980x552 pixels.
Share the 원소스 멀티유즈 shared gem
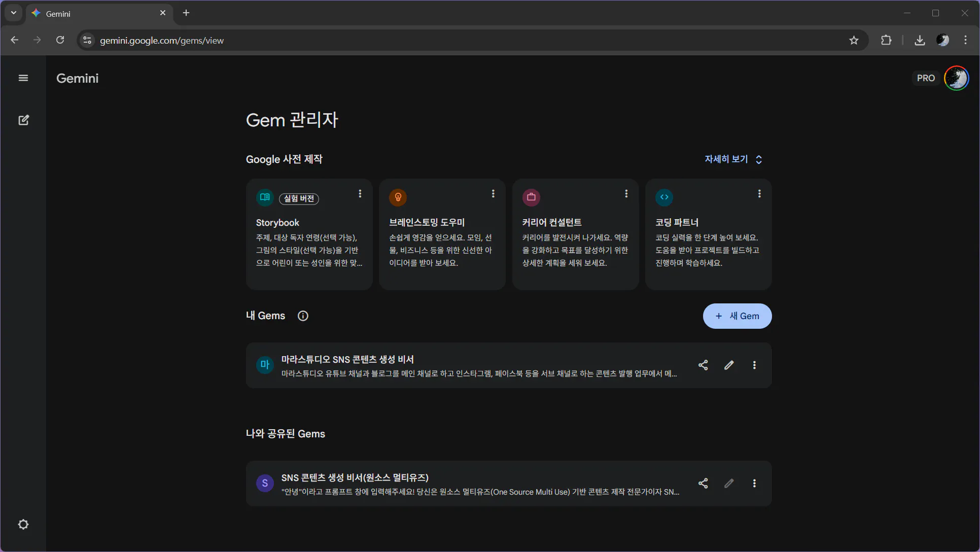[x=703, y=484]
